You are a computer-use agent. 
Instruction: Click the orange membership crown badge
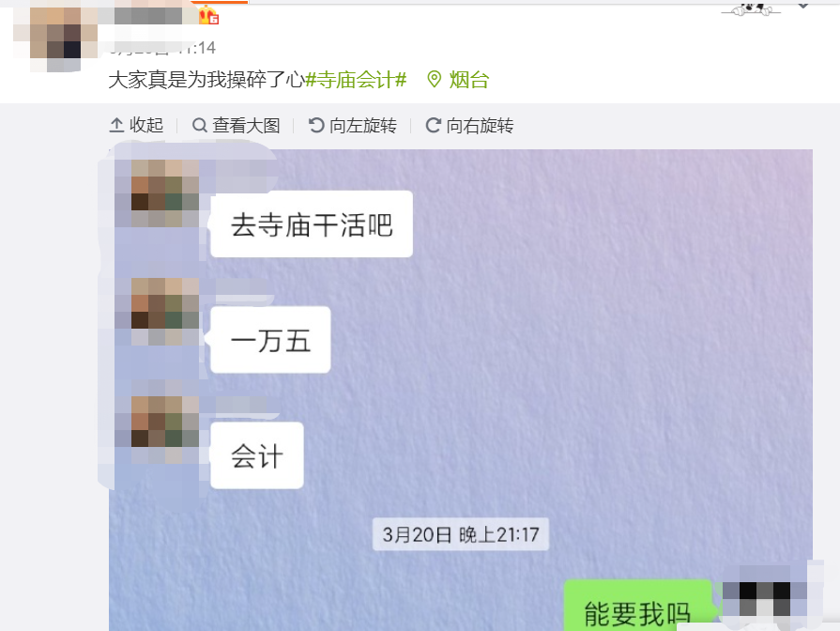point(208,15)
